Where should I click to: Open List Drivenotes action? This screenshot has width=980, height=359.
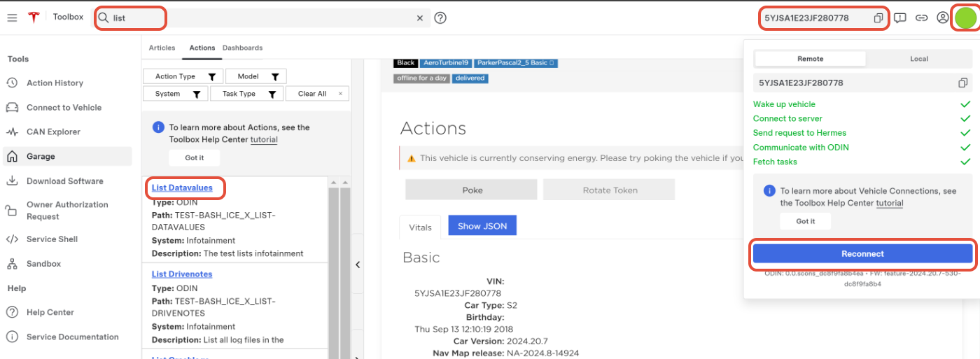click(182, 274)
